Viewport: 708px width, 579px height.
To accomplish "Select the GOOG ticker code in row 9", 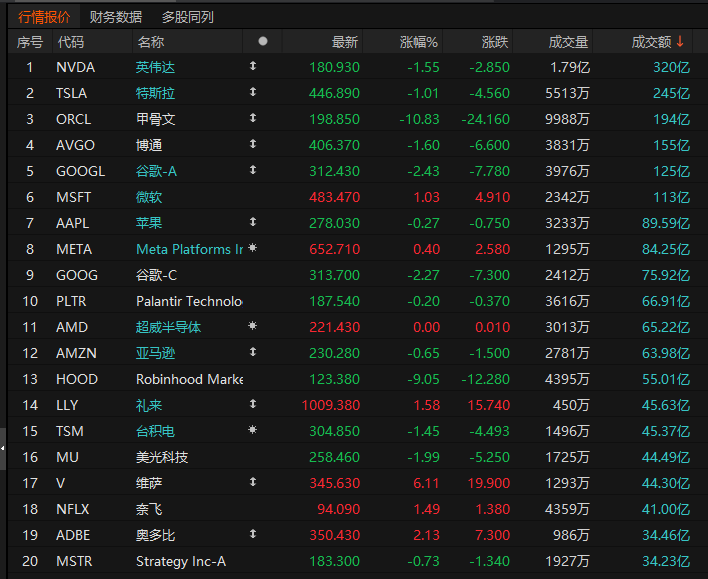I will coord(77,275).
